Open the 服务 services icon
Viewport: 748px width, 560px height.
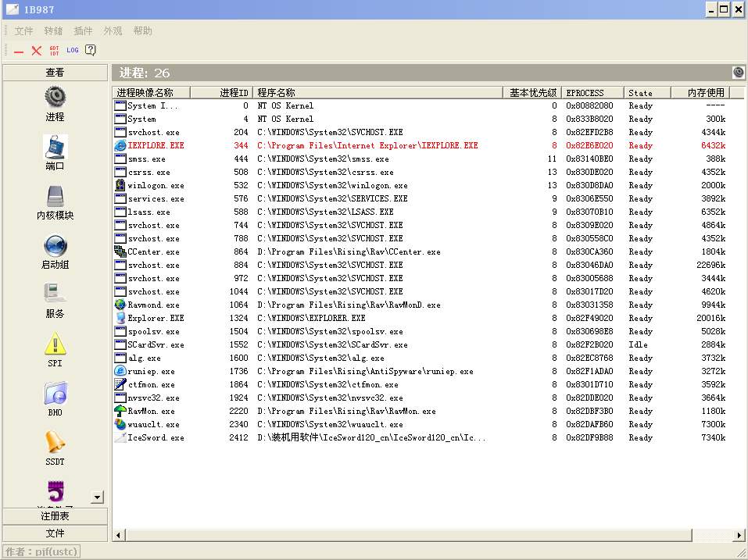click(x=55, y=294)
